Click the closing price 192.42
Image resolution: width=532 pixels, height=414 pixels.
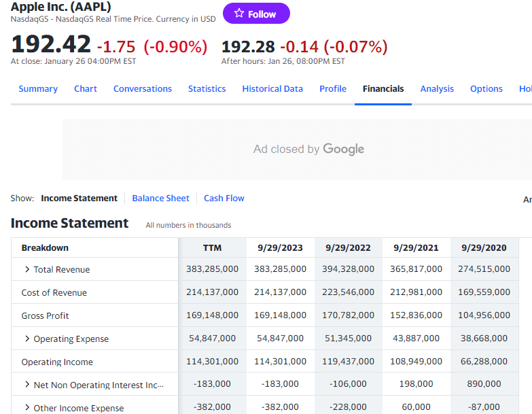pos(51,44)
